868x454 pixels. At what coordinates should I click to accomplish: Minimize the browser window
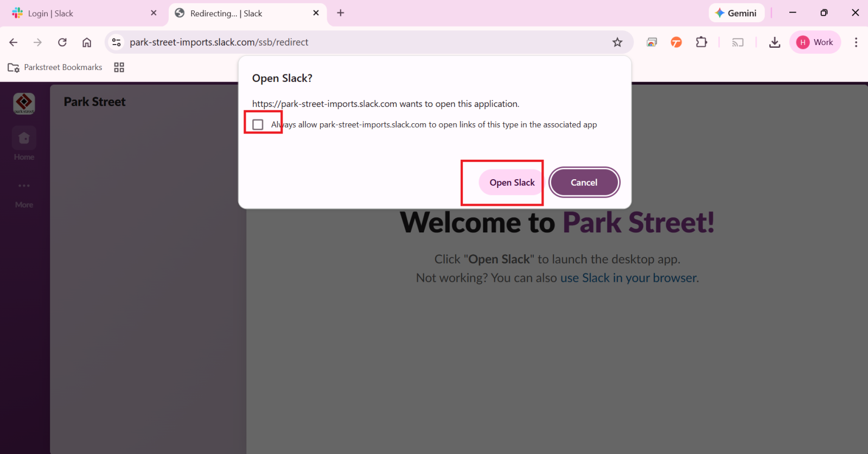[x=793, y=13]
